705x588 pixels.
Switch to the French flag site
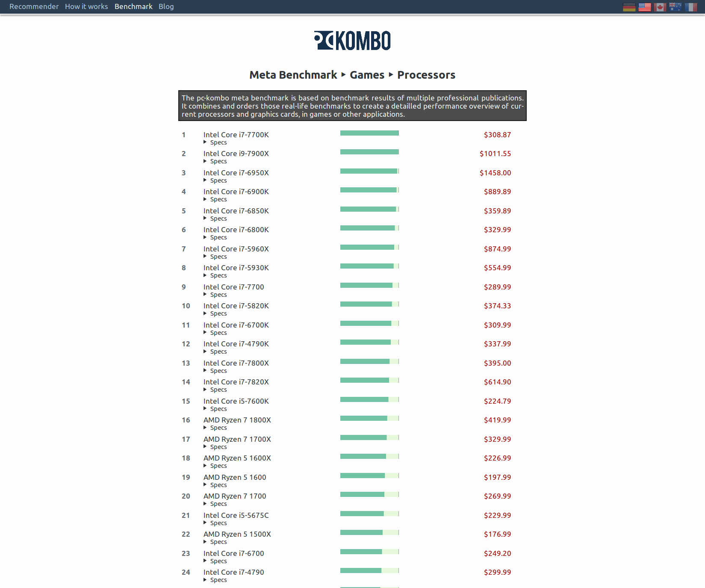point(690,7)
